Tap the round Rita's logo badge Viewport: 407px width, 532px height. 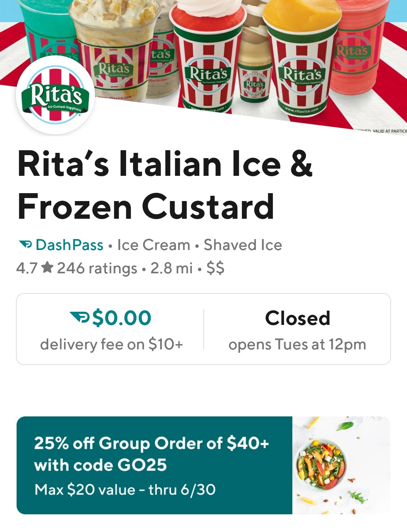[x=55, y=95]
